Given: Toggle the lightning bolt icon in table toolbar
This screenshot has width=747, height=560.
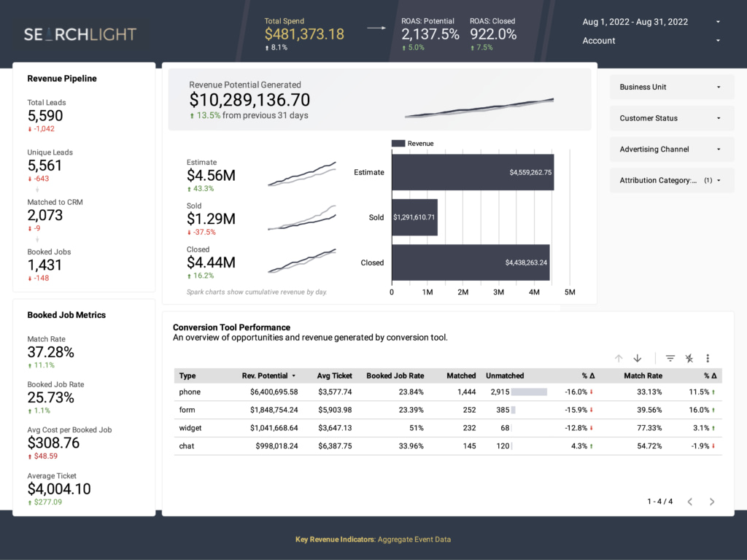Looking at the screenshot, I should (x=689, y=358).
